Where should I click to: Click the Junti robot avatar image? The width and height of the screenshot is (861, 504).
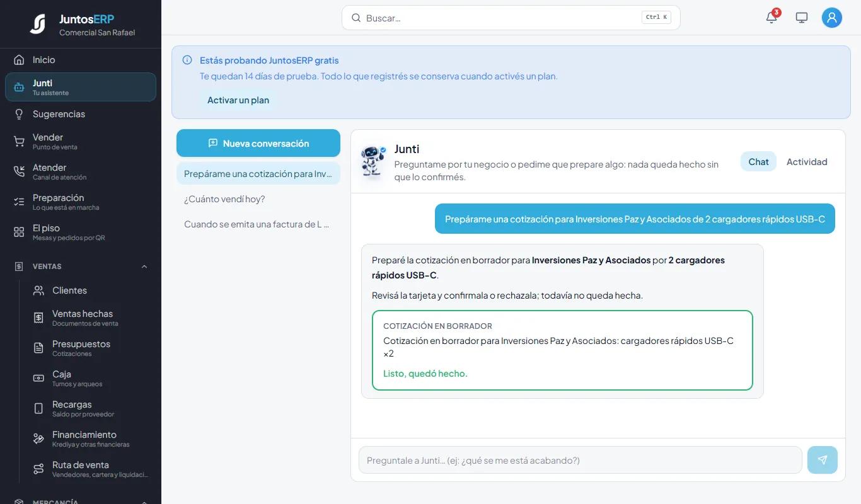pos(373,161)
